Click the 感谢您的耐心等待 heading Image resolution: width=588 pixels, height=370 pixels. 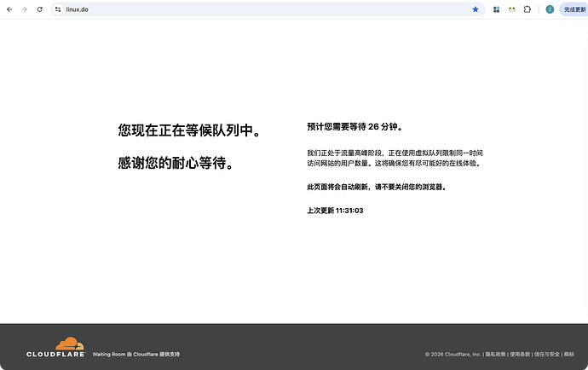(176, 163)
